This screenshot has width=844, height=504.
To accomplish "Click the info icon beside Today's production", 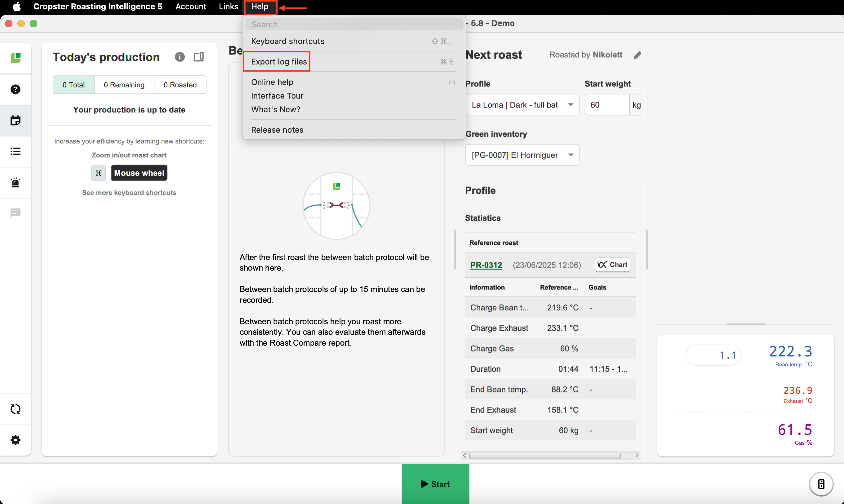I will [180, 57].
